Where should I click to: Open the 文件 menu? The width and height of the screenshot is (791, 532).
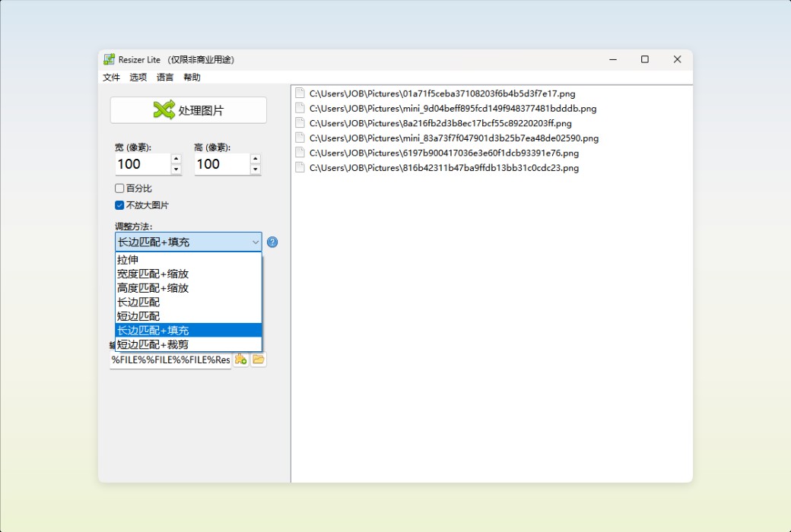pyautogui.click(x=111, y=77)
